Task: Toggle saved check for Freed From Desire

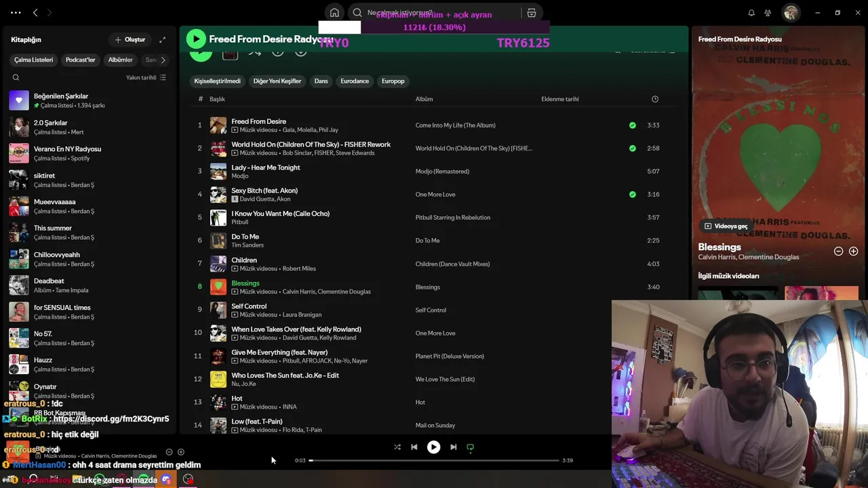Action: [633, 125]
